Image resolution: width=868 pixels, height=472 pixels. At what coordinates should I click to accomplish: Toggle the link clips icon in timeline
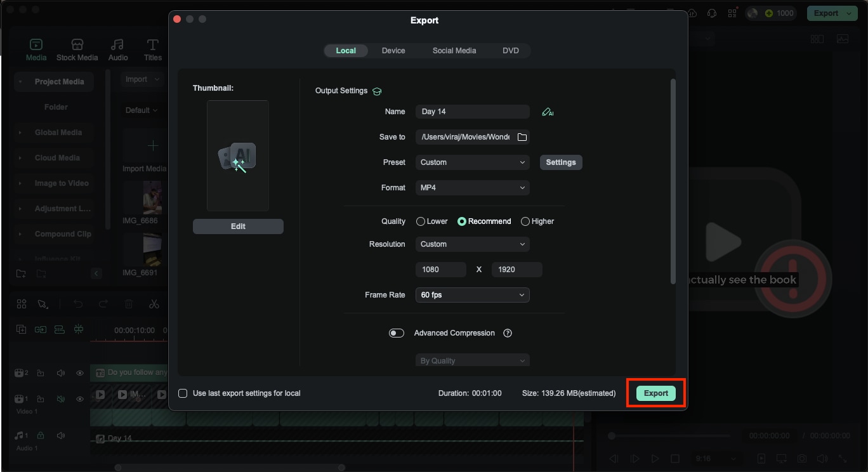(x=41, y=329)
